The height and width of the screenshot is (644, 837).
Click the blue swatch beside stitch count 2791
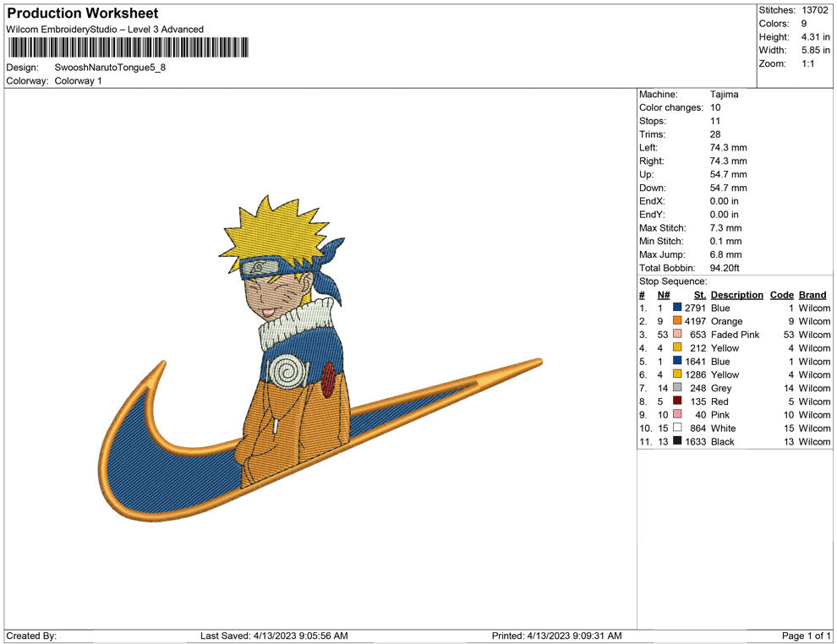pyautogui.click(x=677, y=308)
